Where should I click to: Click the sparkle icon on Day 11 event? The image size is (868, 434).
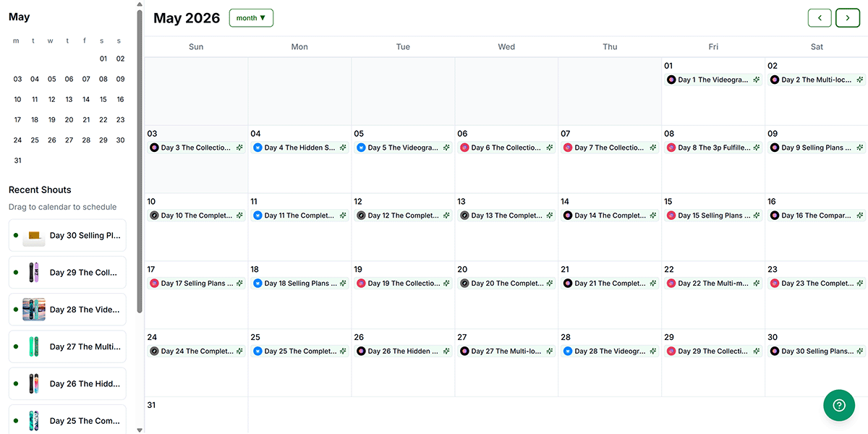(x=343, y=216)
